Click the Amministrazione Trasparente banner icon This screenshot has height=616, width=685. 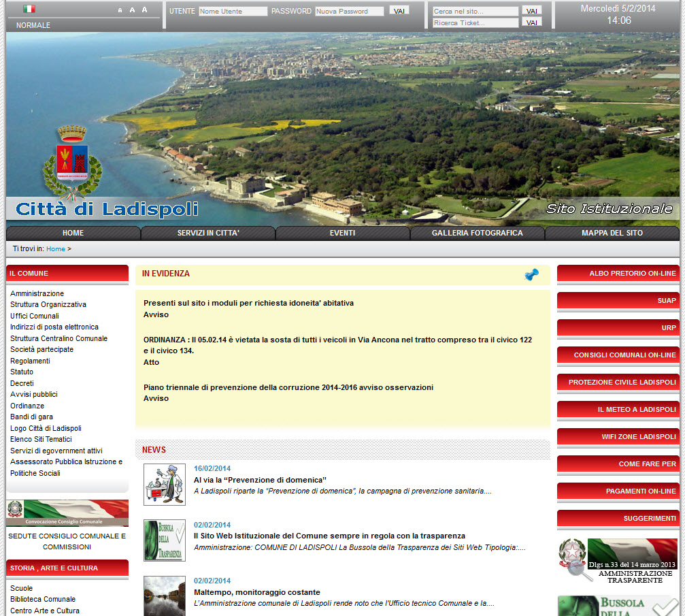click(618, 560)
